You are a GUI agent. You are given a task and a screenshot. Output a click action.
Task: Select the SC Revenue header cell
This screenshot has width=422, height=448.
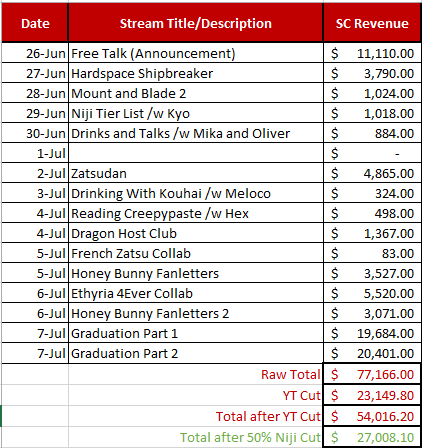pos(372,23)
